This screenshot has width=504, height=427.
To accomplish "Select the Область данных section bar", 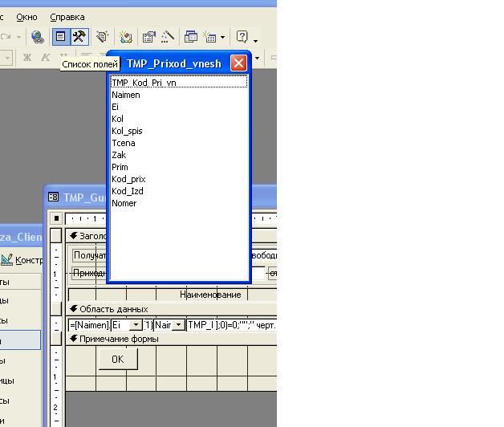I will pos(171,309).
